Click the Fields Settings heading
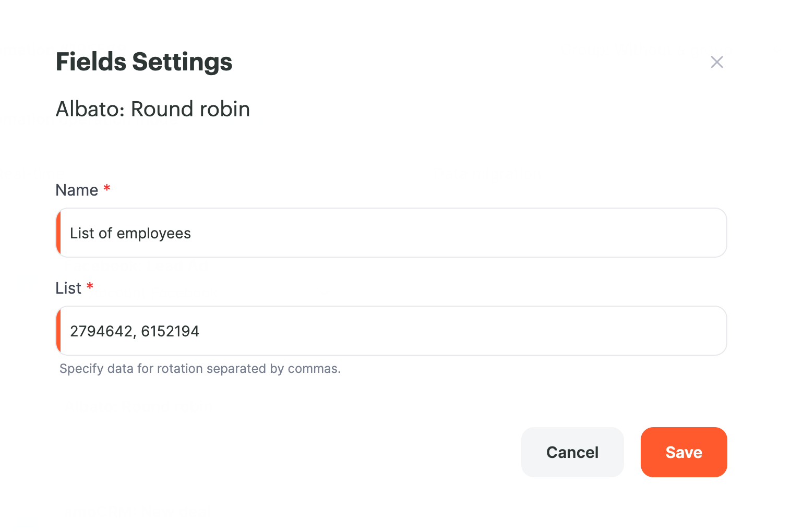Screen dimensions: 791x532 pos(144,62)
